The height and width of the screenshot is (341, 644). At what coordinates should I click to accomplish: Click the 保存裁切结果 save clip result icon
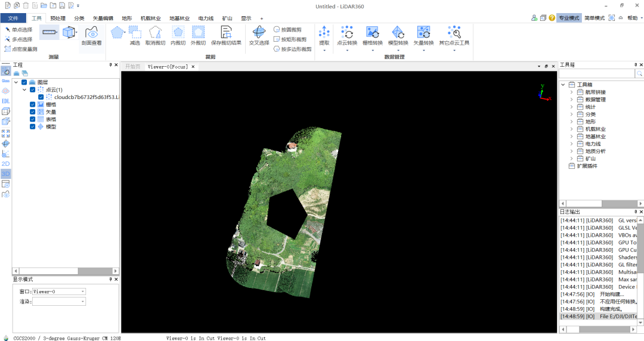pyautogui.click(x=226, y=35)
